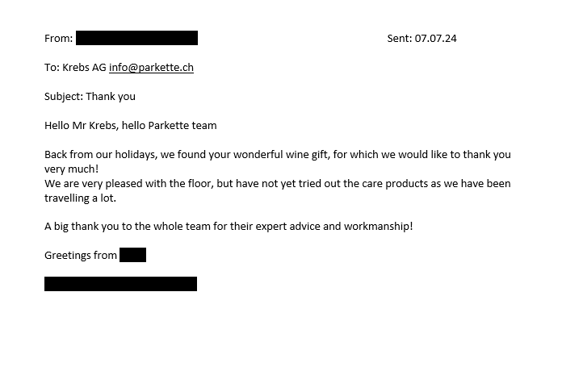Click the Hello Mr Krebs greeting line

(131, 125)
